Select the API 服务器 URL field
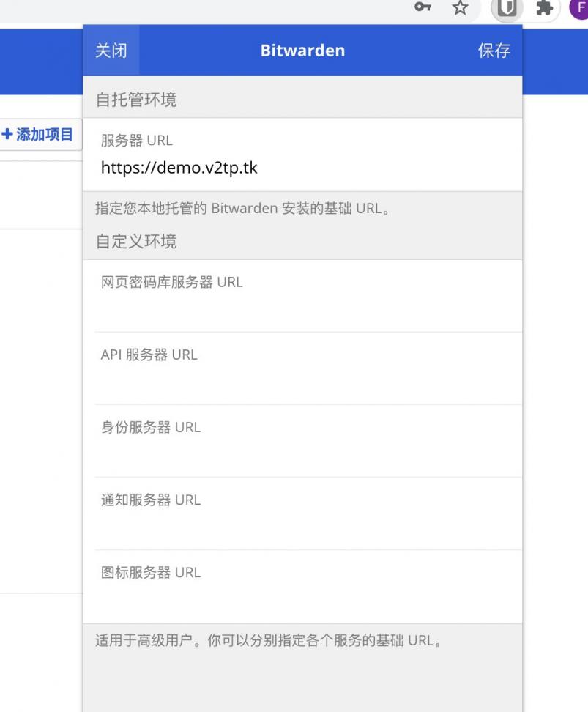 [302, 379]
